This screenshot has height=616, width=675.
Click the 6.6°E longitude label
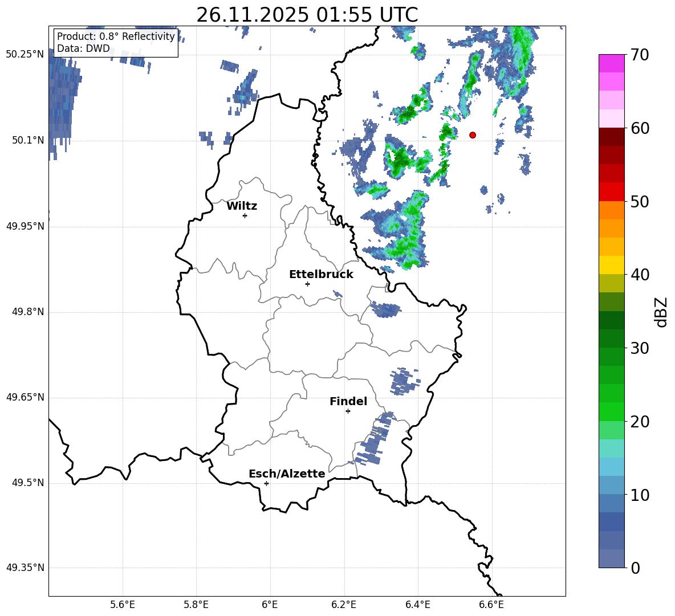[491, 605]
